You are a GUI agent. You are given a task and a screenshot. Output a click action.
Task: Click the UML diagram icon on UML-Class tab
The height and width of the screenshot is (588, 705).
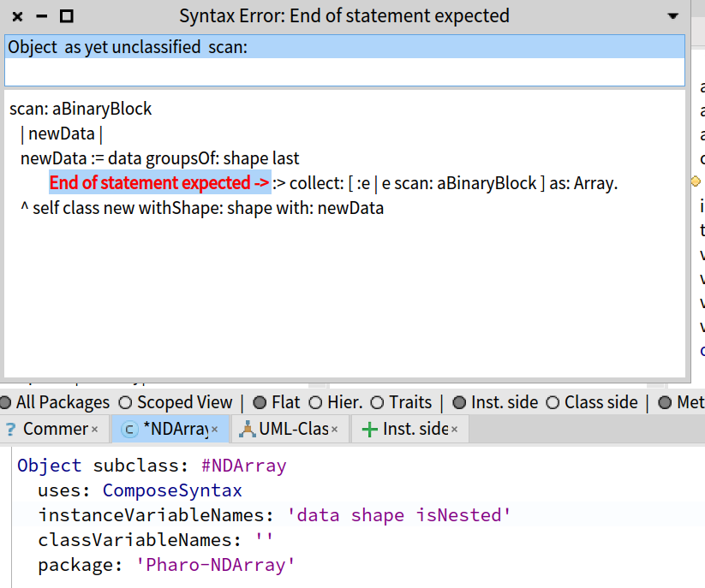tap(247, 430)
